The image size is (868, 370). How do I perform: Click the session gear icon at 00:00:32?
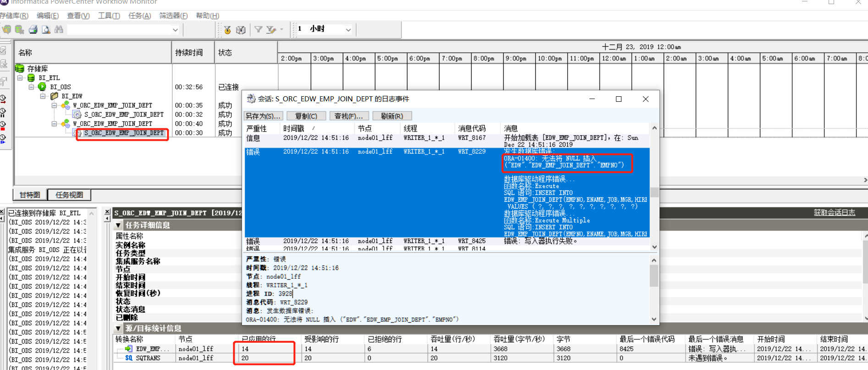pos(77,114)
